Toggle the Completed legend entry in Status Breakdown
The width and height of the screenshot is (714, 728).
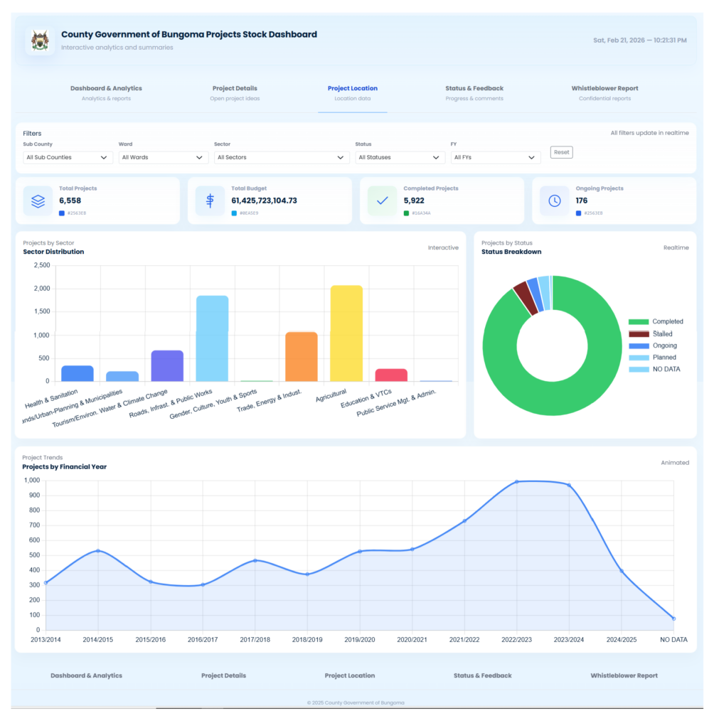coord(655,322)
